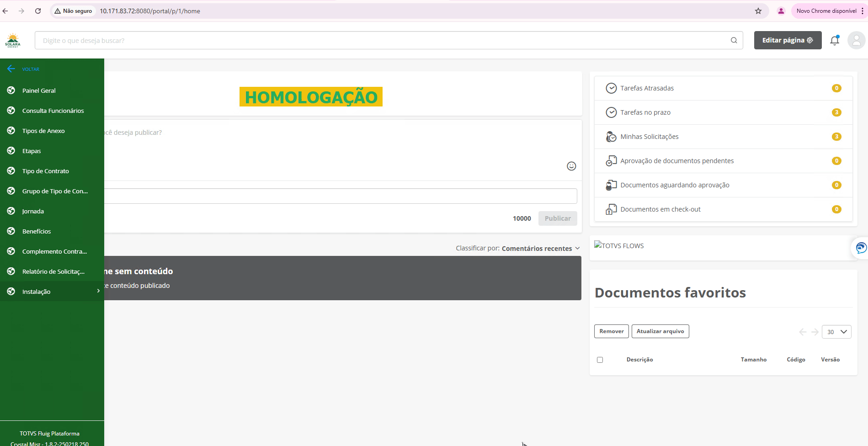Open Consulta Funcionários menu item
Viewport: 868px width, 446px height.
click(53, 111)
